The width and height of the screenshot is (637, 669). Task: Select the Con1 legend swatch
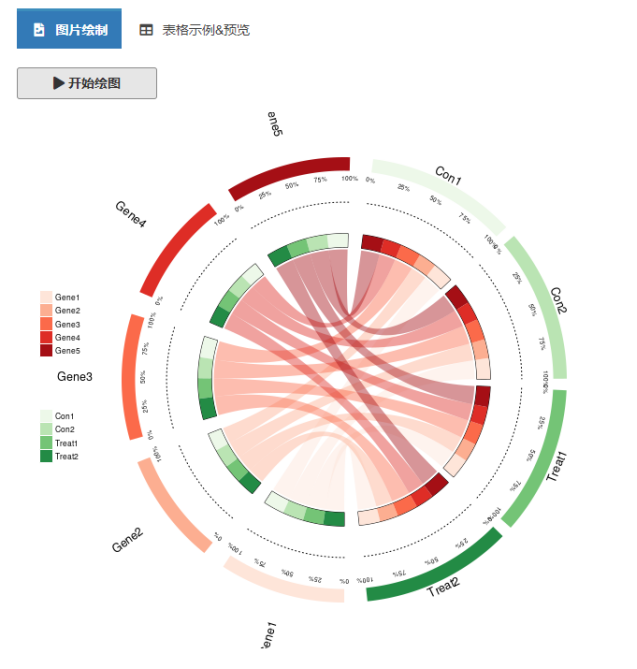click(46, 416)
